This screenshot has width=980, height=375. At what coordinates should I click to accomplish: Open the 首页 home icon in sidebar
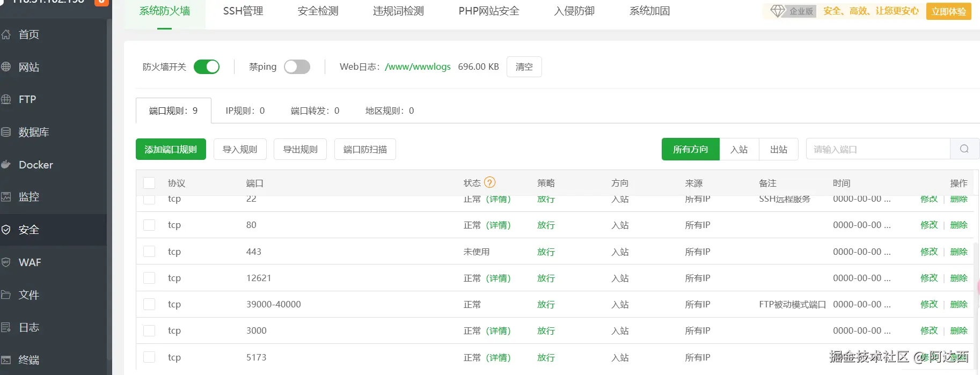6,34
